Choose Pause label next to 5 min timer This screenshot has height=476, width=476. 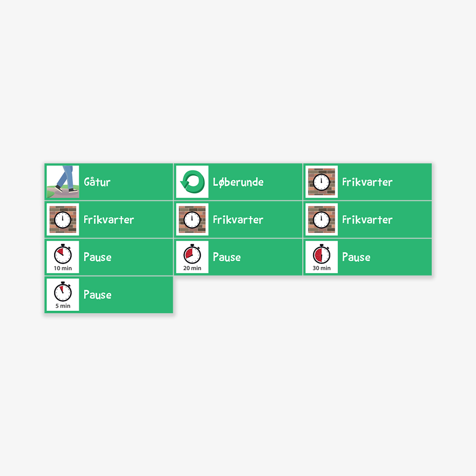(x=98, y=295)
